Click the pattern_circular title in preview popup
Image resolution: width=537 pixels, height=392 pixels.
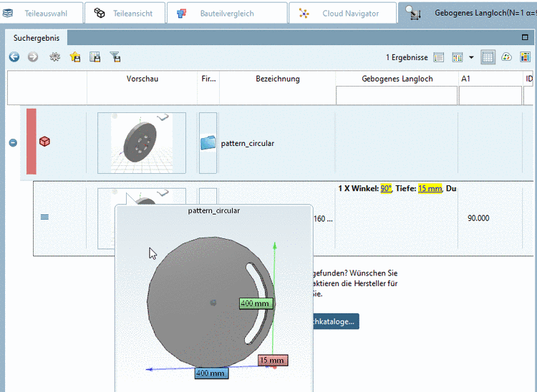(213, 211)
